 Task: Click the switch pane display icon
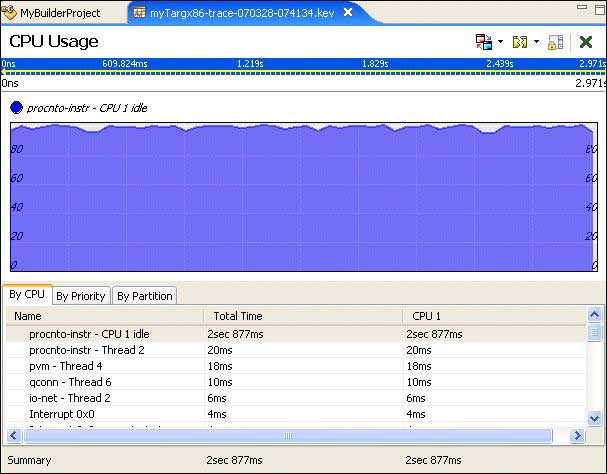[483, 42]
